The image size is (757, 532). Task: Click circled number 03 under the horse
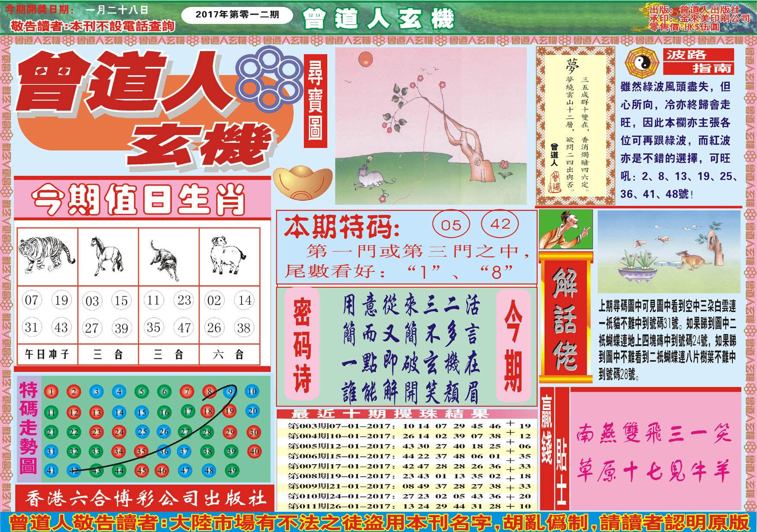pos(92,301)
